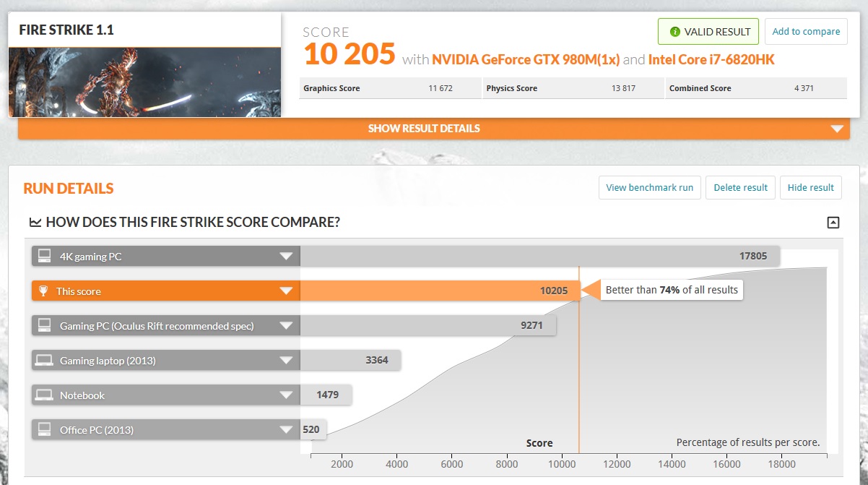Click the laptop icon on Gaming laptop (2013) row
The height and width of the screenshot is (485, 868).
(45, 360)
